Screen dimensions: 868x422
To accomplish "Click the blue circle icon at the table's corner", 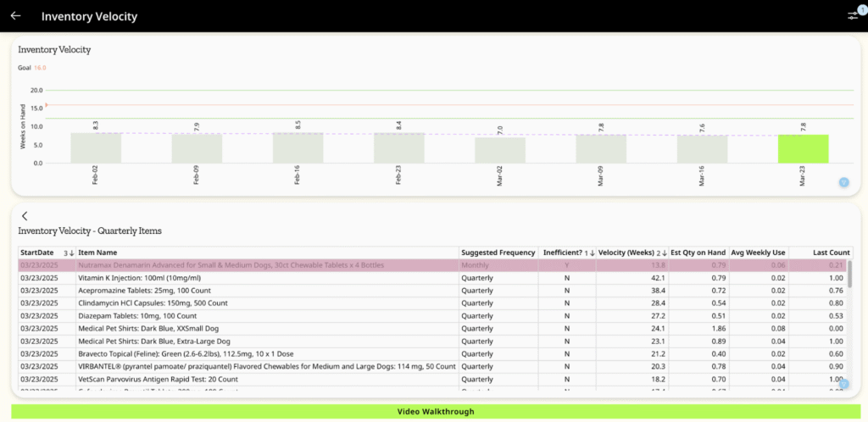I will point(843,384).
